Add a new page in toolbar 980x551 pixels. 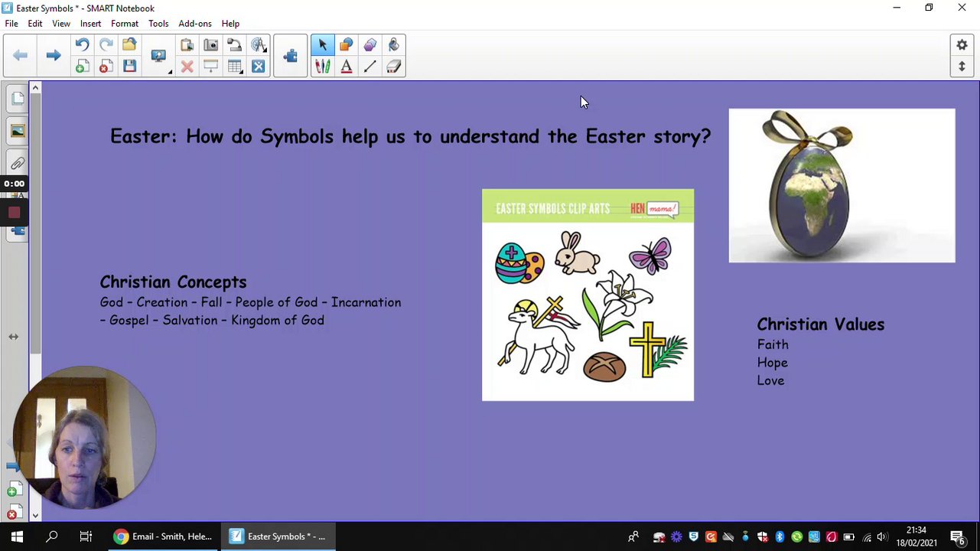(82, 67)
